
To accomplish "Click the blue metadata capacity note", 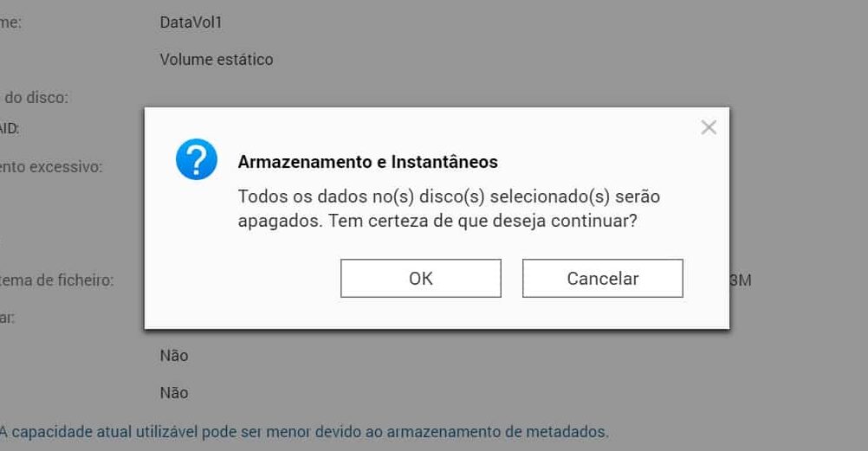I will click(x=304, y=431).
